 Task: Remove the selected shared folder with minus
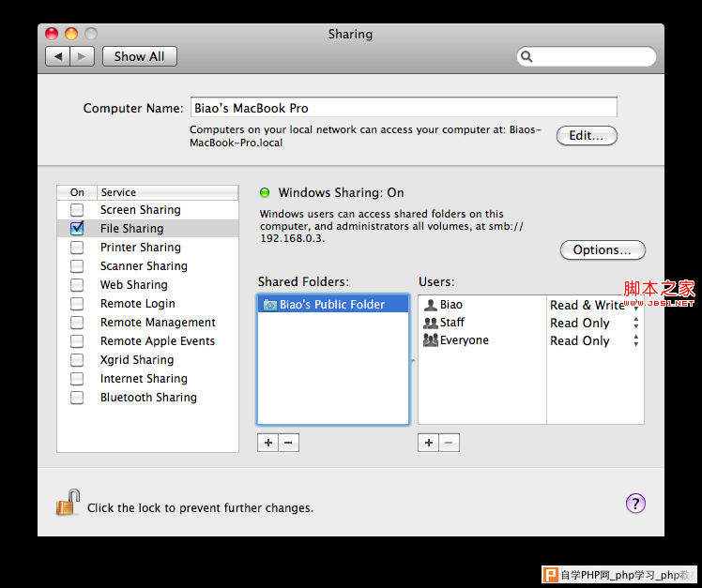(288, 443)
